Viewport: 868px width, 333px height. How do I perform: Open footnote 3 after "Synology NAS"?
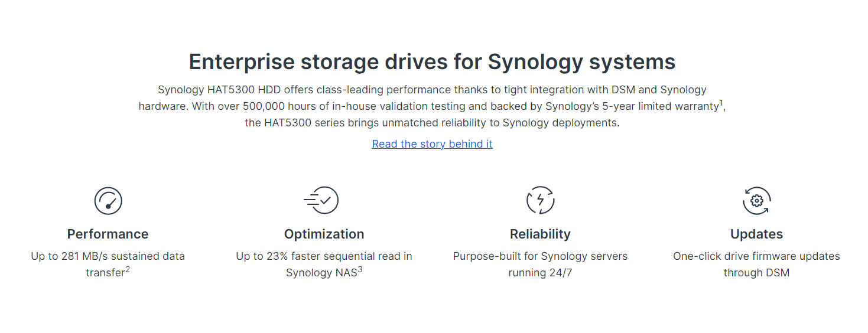tap(360, 270)
